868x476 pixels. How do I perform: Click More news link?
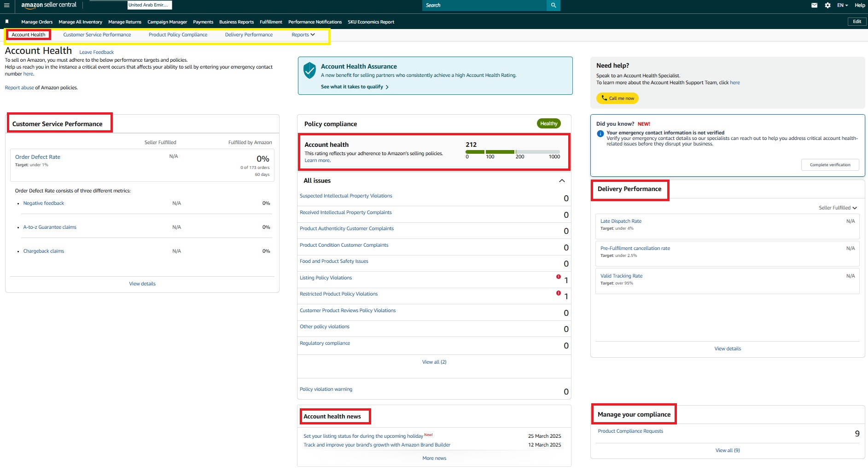[434, 458]
